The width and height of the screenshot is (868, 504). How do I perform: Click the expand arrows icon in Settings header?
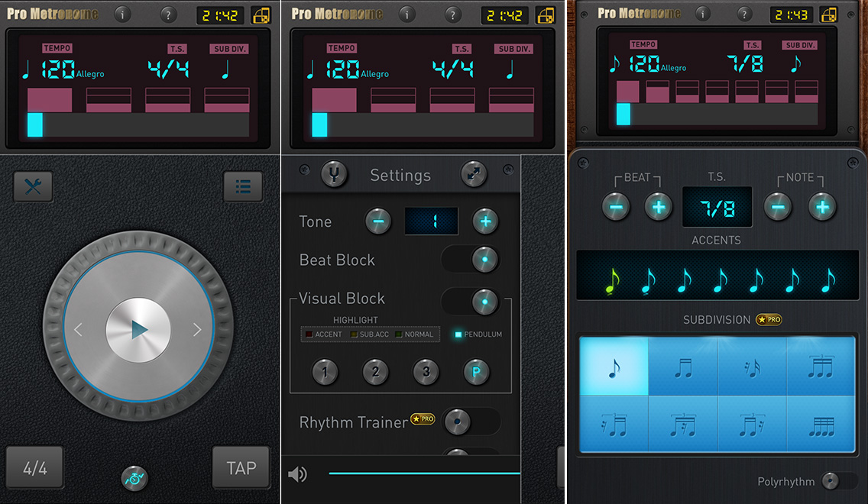pyautogui.click(x=474, y=174)
